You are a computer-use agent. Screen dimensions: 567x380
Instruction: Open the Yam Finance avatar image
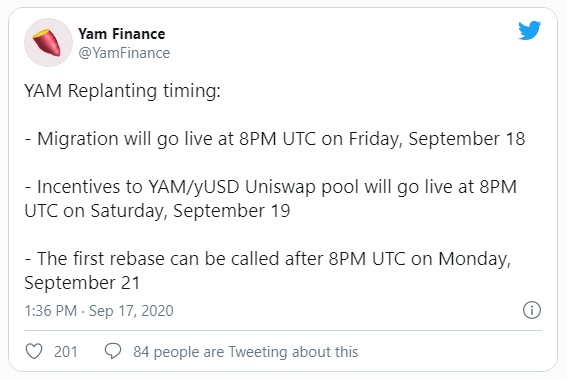[48, 43]
